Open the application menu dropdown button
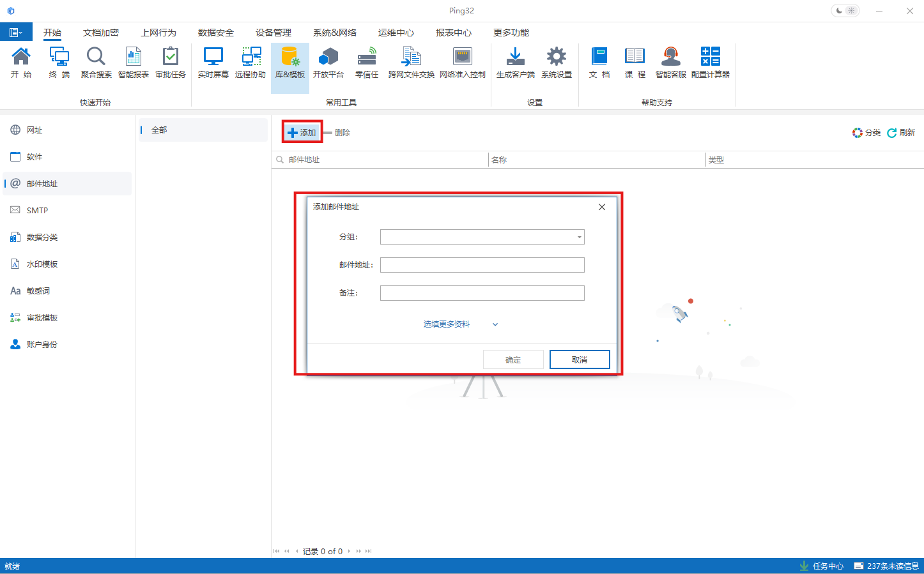This screenshot has width=924, height=574. point(16,33)
